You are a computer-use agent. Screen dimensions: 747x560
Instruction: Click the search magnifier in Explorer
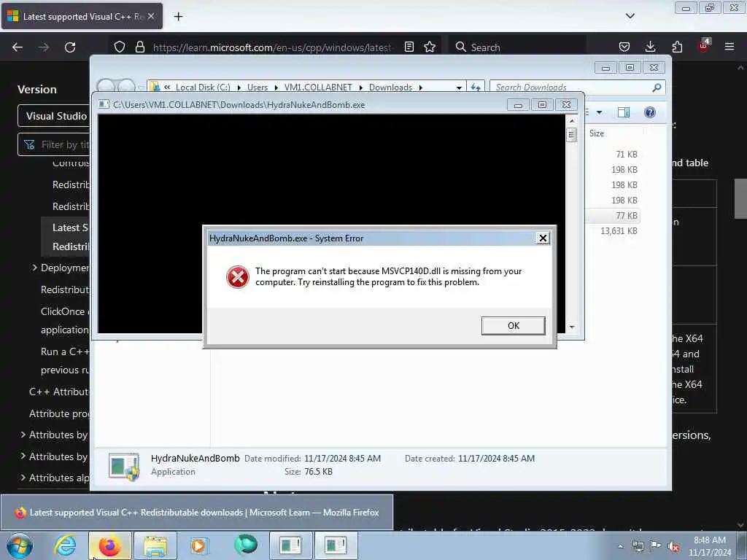(x=657, y=87)
